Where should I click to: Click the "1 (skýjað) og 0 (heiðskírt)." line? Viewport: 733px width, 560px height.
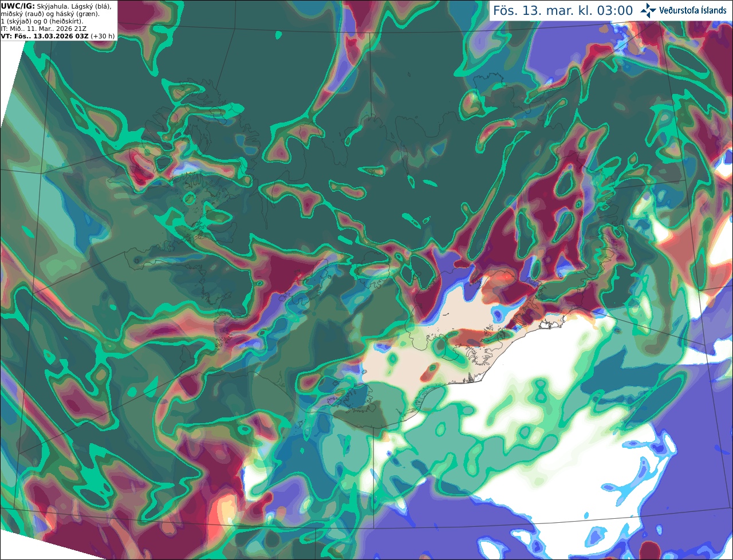[42, 21]
